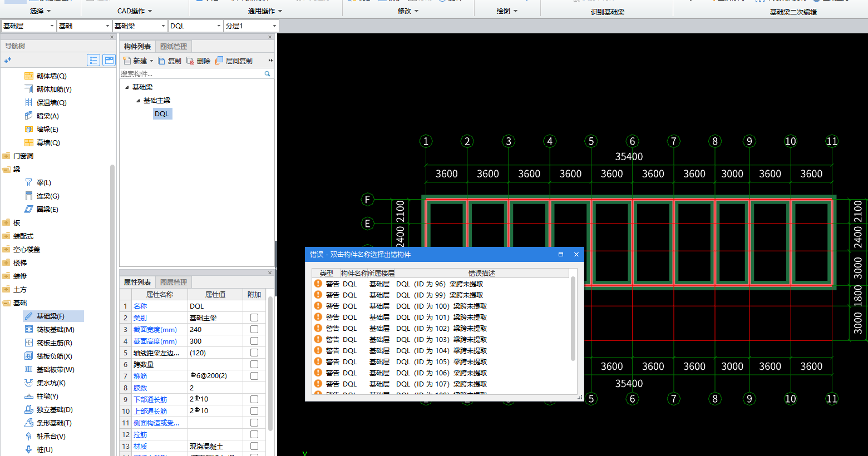Click scrollbar in error dialog list
This screenshot has width=868, height=456.
pos(573,320)
